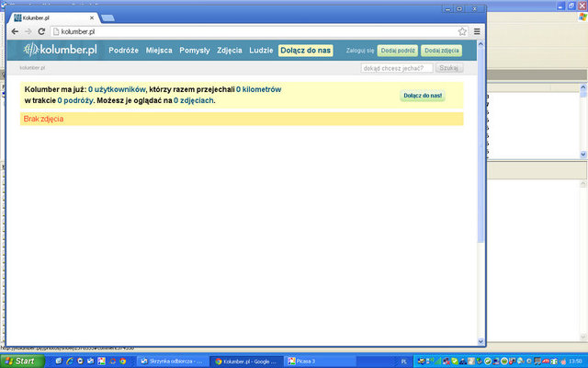Click the PL language indicator
The height and width of the screenshot is (368, 588).
[404, 362]
